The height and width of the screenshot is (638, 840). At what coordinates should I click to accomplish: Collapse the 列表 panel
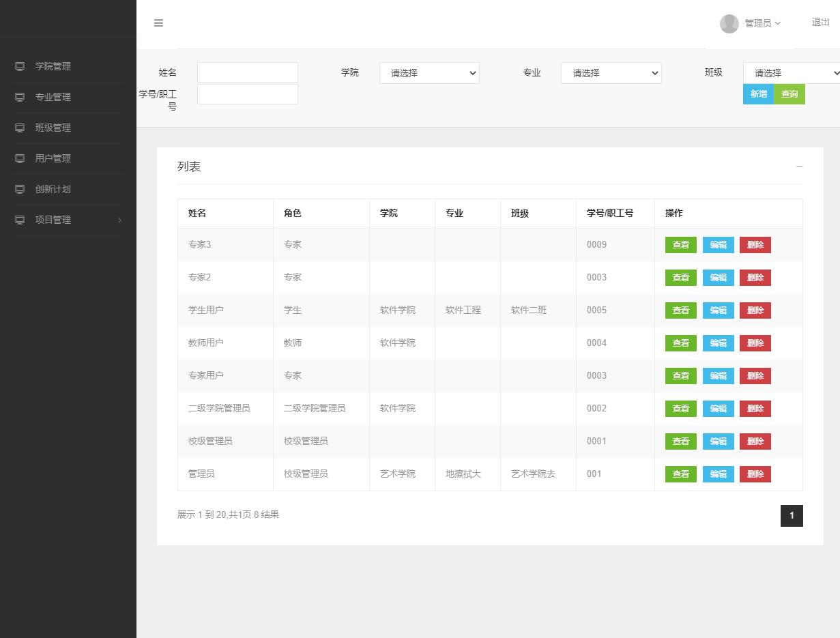click(x=799, y=166)
